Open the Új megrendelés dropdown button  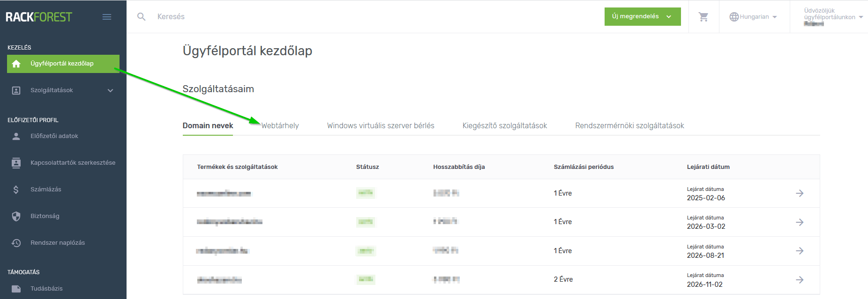pyautogui.click(x=642, y=16)
